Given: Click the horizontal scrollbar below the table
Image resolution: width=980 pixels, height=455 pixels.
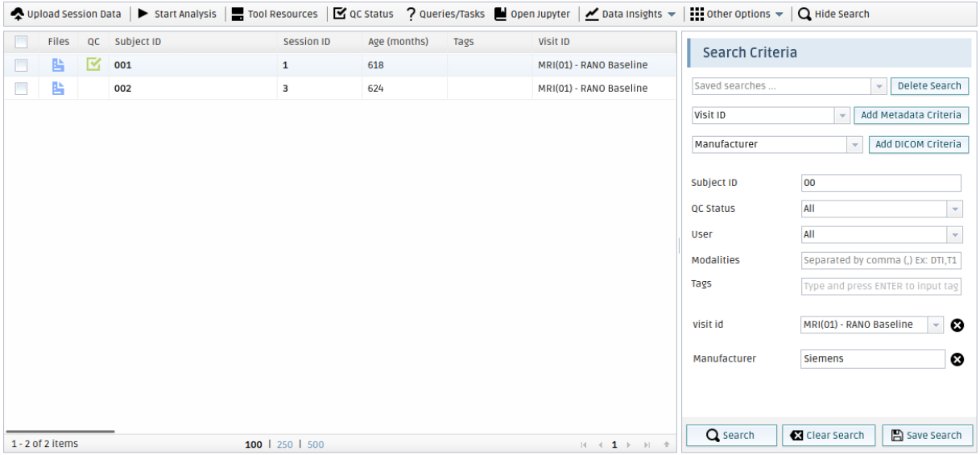Looking at the screenshot, I should click(60, 432).
